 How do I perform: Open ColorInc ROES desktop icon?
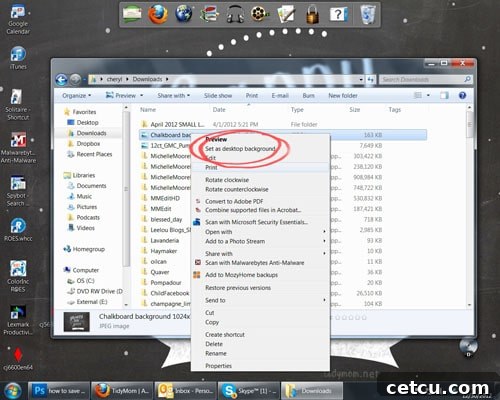18,276
